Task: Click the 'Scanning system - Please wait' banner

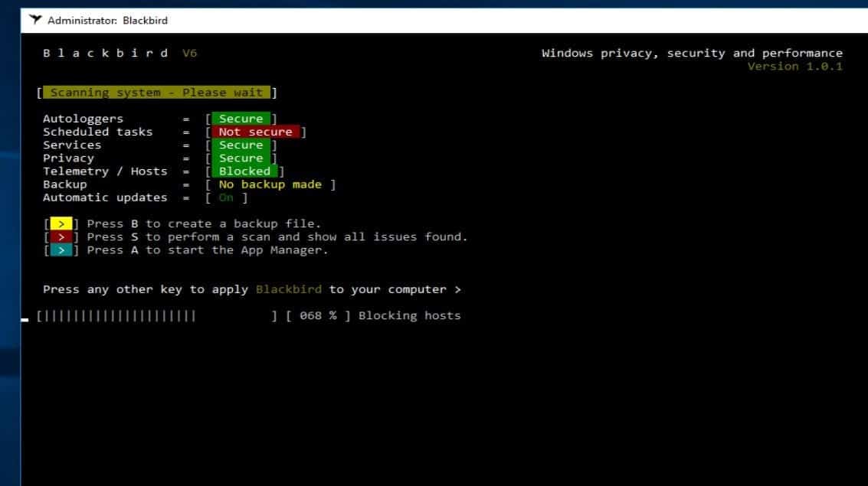Action: [x=156, y=93]
